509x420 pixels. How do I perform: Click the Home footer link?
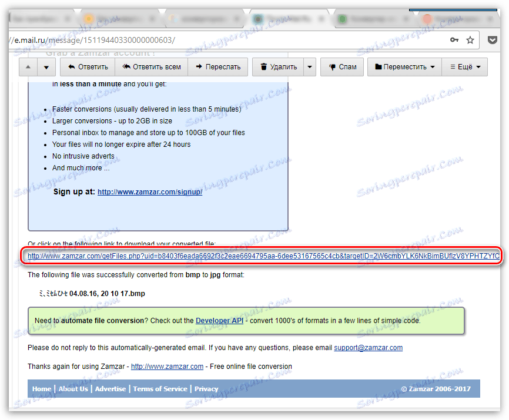point(42,388)
